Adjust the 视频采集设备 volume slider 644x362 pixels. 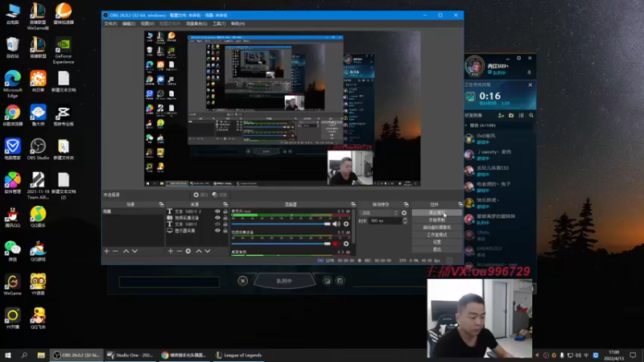click(281, 244)
